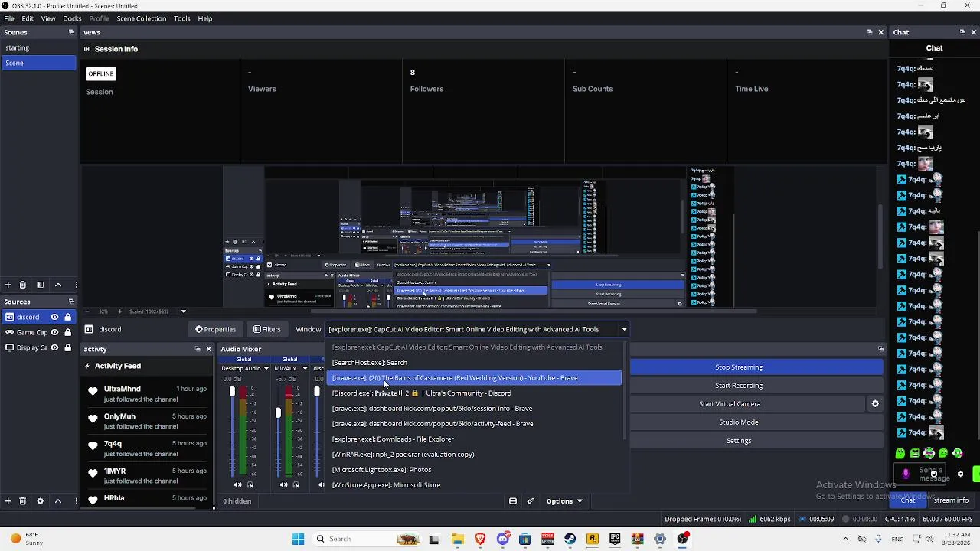Toggle lock on the discord source
Image resolution: width=980 pixels, height=551 pixels.
coord(67,317)
